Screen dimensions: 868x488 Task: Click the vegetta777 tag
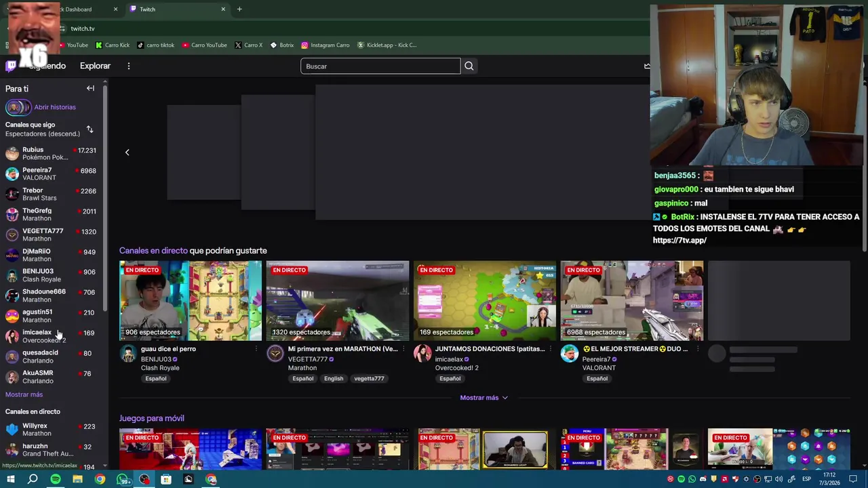tap(369, 378)
